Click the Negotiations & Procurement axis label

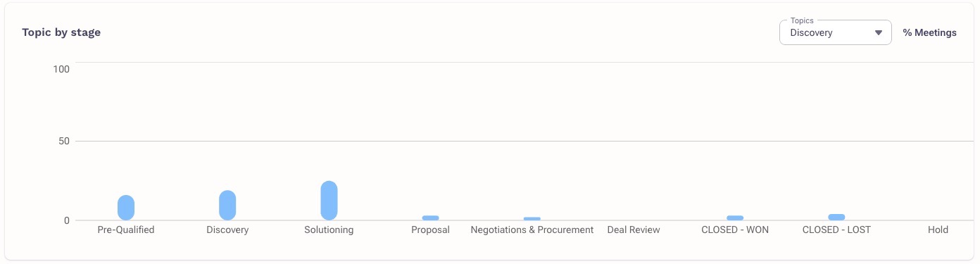tap(532, 230)
